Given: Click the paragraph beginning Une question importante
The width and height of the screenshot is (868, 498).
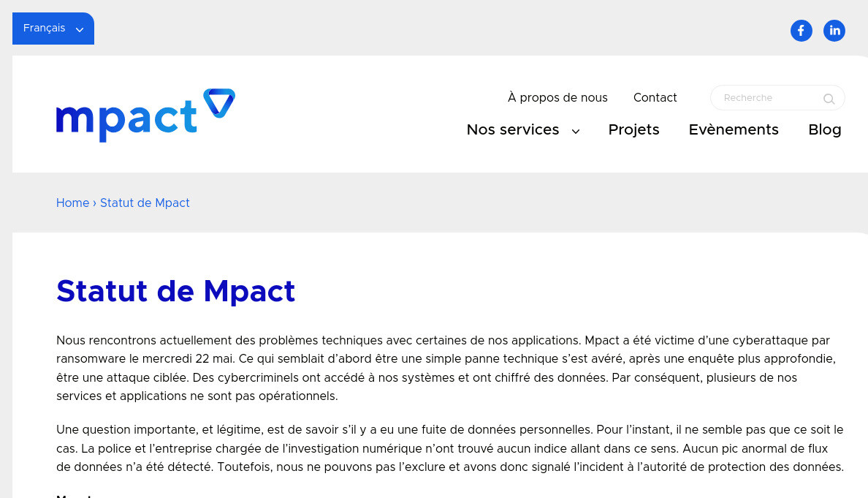Looking at the screenshot, I should tap(450, 448).
